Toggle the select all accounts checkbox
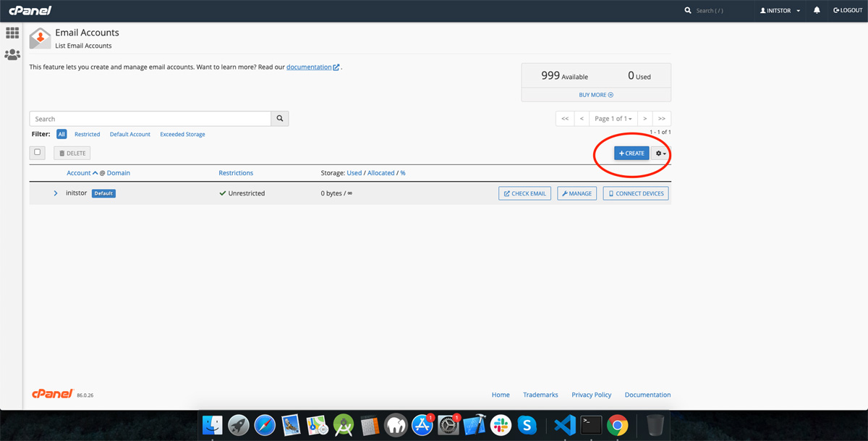Viewport: 868px width, 441px height. tap(38, 153)
